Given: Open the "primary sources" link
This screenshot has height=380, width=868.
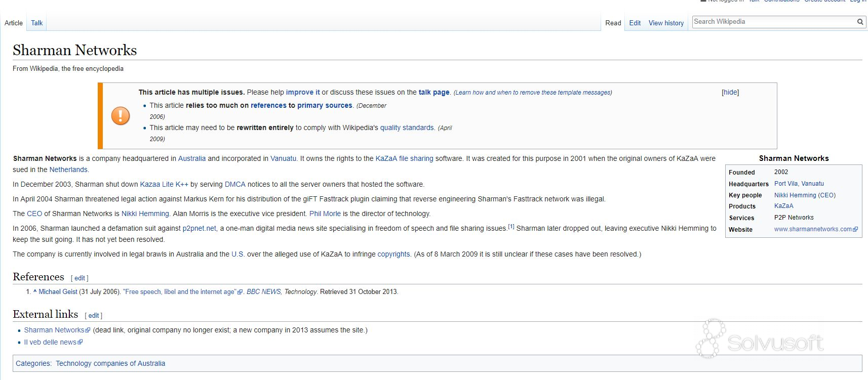Looking at the screenshot, I should click(x=325, y=105).
